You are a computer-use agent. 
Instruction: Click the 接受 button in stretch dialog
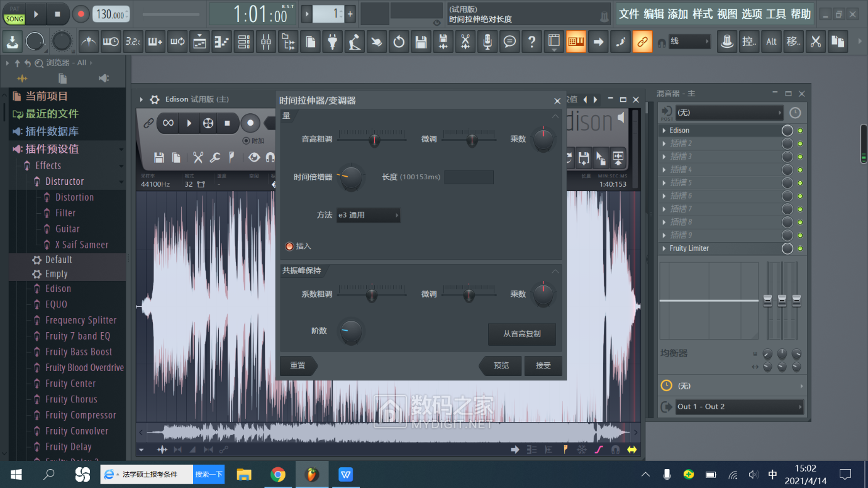[x=543, y=366]
